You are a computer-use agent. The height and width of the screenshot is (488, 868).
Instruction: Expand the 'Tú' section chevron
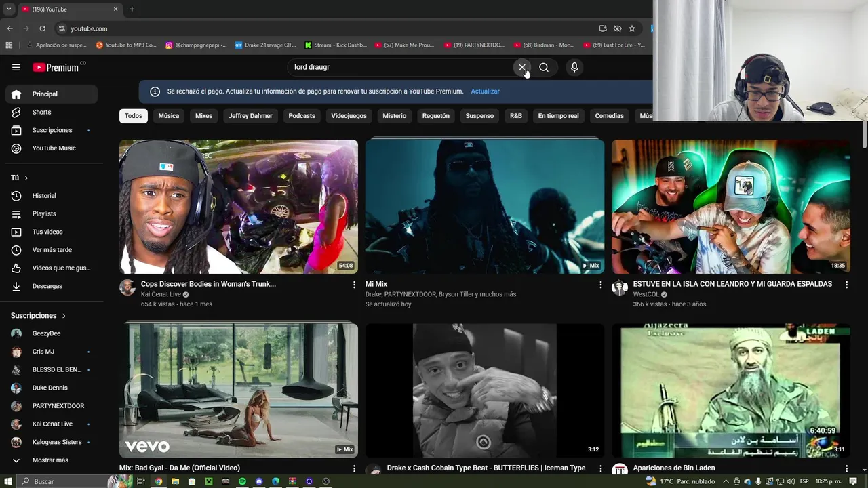[26, 178]
